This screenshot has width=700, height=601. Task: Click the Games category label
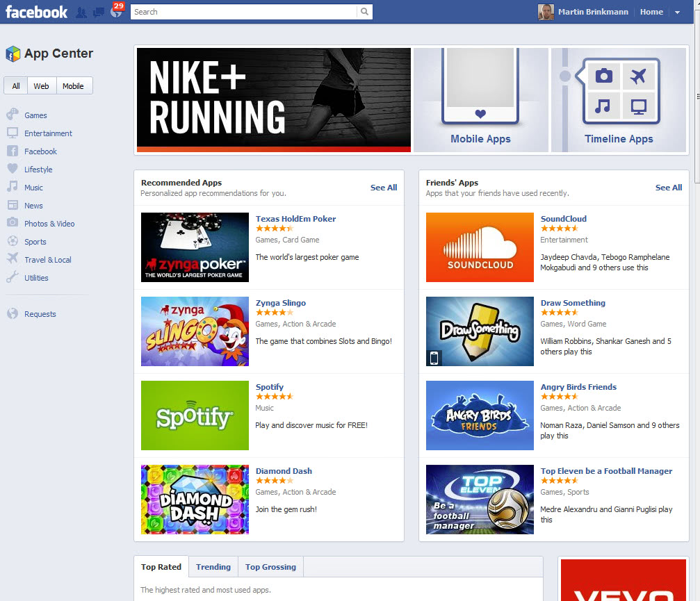(x=35, y=115)
